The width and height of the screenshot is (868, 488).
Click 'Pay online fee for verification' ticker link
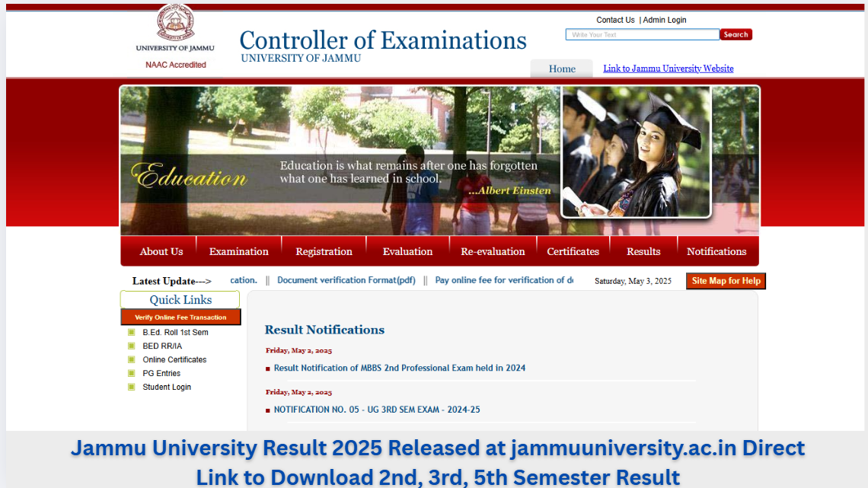pyautogui.click(x=504, y=280)
